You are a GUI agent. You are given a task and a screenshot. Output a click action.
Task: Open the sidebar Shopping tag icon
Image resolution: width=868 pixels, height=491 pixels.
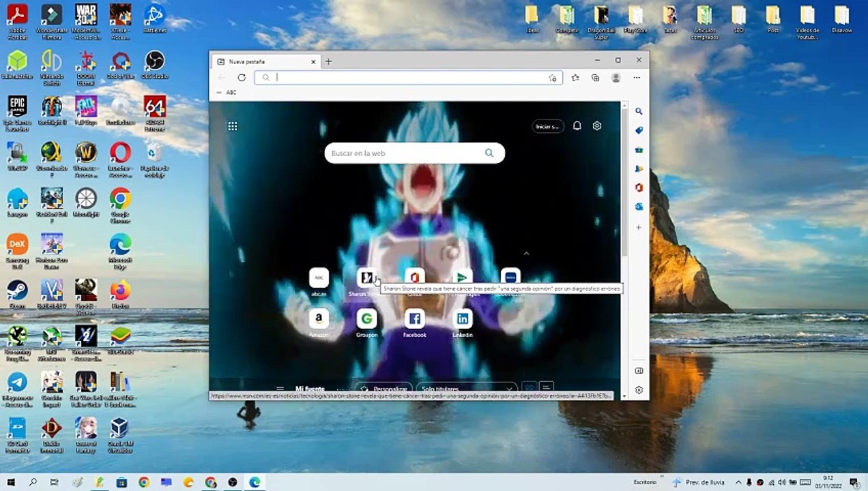tap(639, 130)
